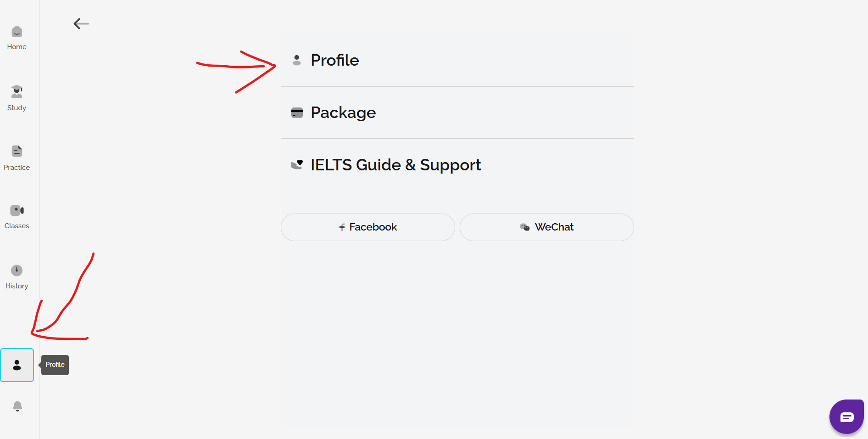Open the purple chat support bubble

tap(846, 417)
